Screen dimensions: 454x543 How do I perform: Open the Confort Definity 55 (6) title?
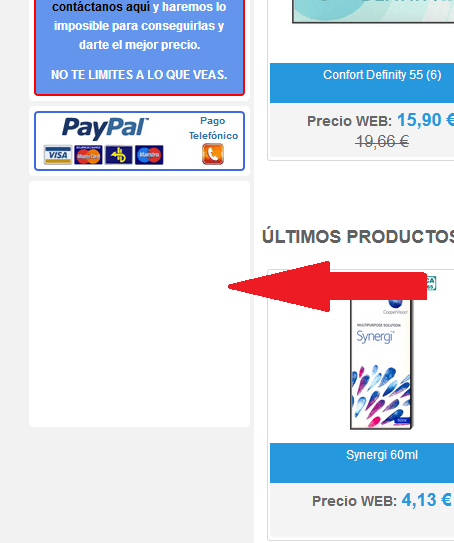(382, 75)
